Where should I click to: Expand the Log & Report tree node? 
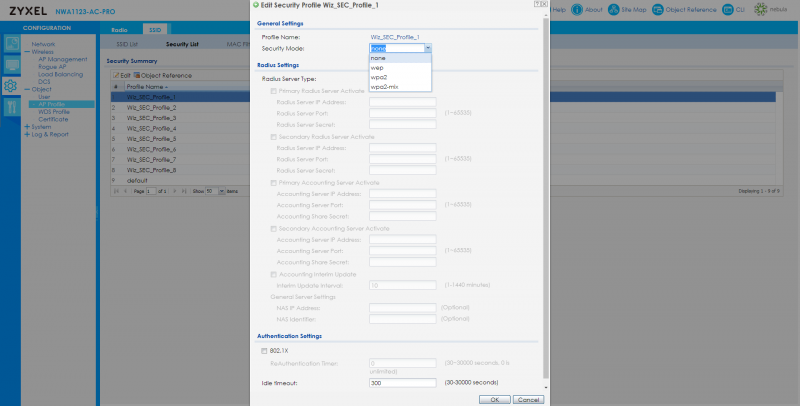[x=27, y=135]
